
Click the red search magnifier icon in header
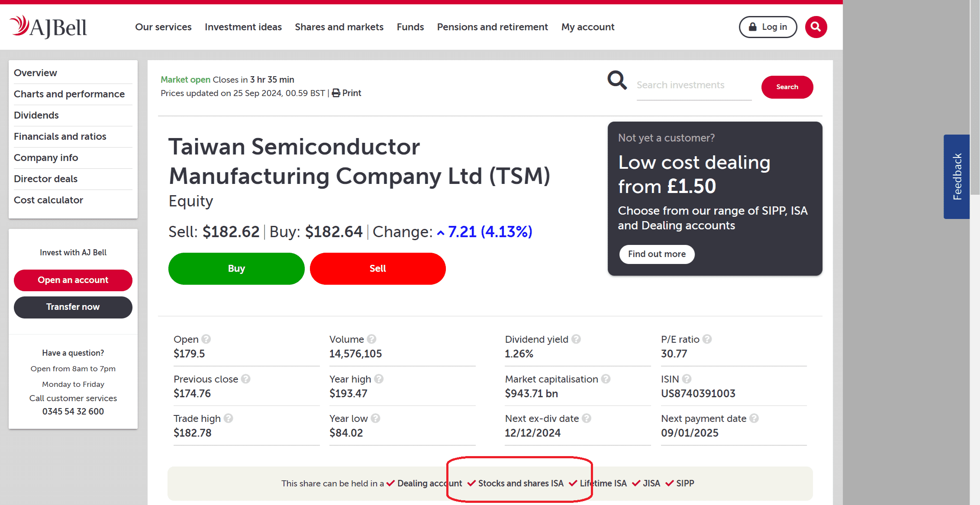tap(816, 27)
